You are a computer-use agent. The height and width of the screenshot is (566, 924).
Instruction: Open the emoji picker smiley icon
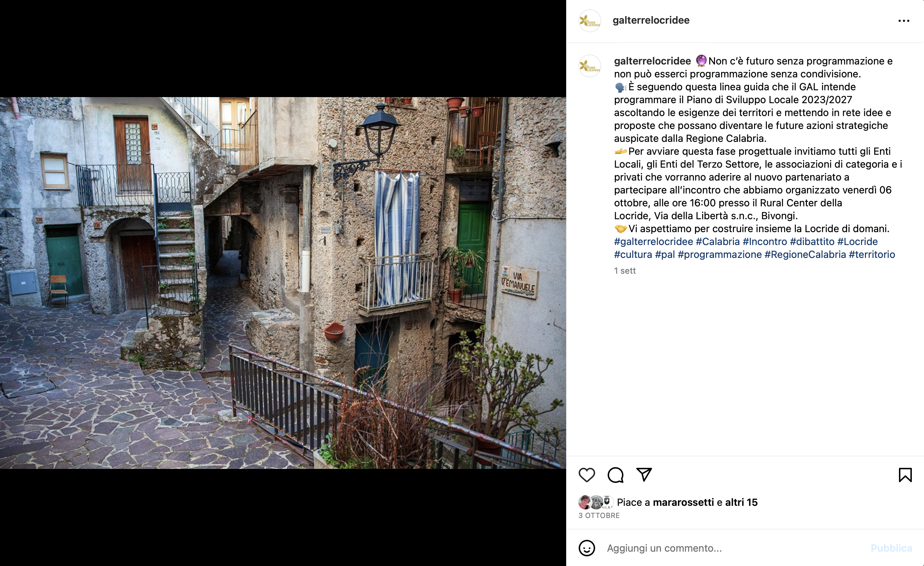pyautogui.click(x=587, y=548)
